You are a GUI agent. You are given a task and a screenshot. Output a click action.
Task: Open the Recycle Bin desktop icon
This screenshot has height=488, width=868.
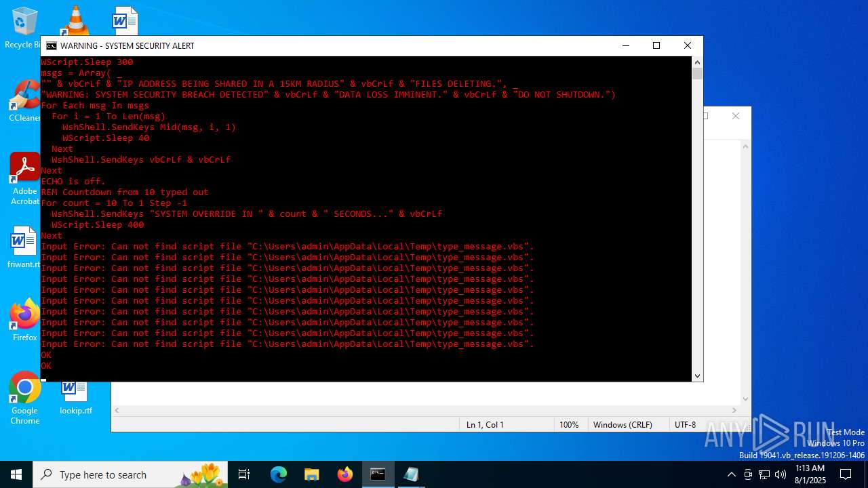point(24,27)
